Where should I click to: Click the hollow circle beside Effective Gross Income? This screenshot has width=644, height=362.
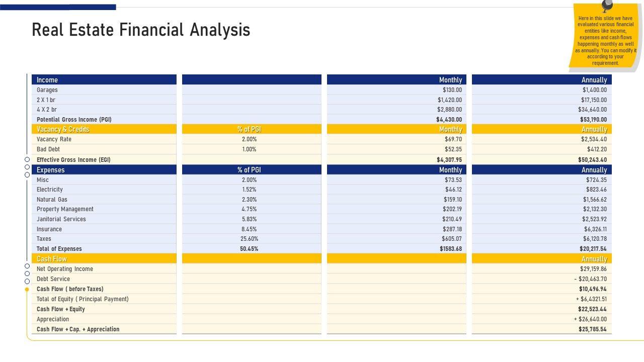[x=27, y=160]
